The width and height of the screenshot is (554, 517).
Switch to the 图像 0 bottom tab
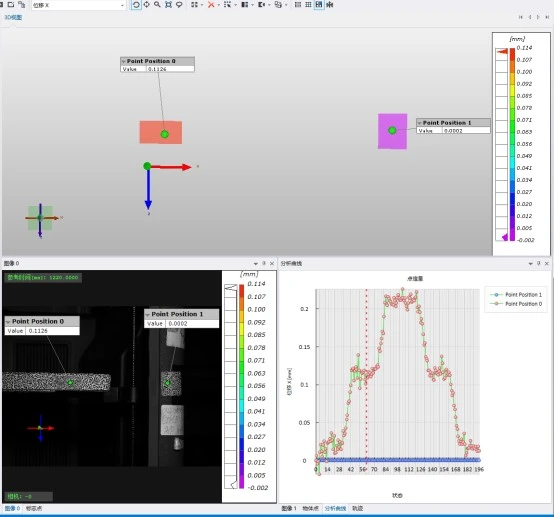click(x=12, y=509)
